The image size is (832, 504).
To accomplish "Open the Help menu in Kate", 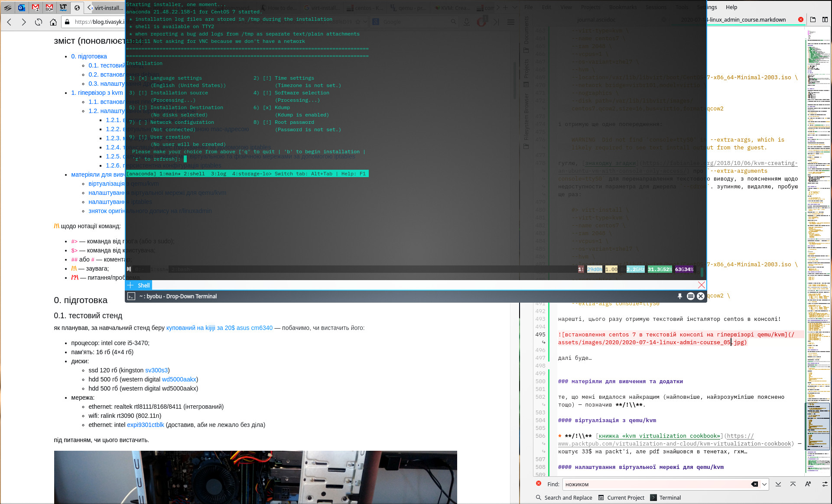I will click(731, 7).
